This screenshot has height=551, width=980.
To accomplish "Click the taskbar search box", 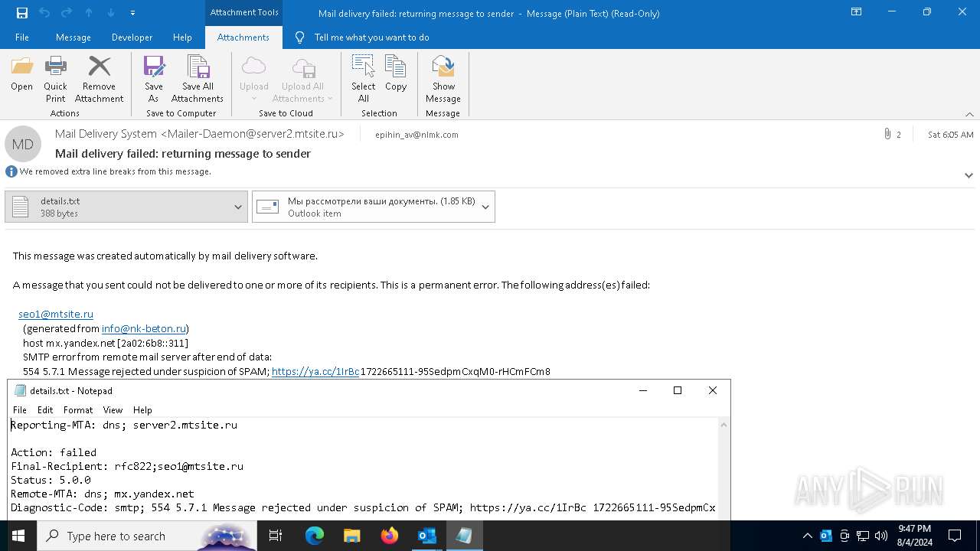I will (147, 536).
